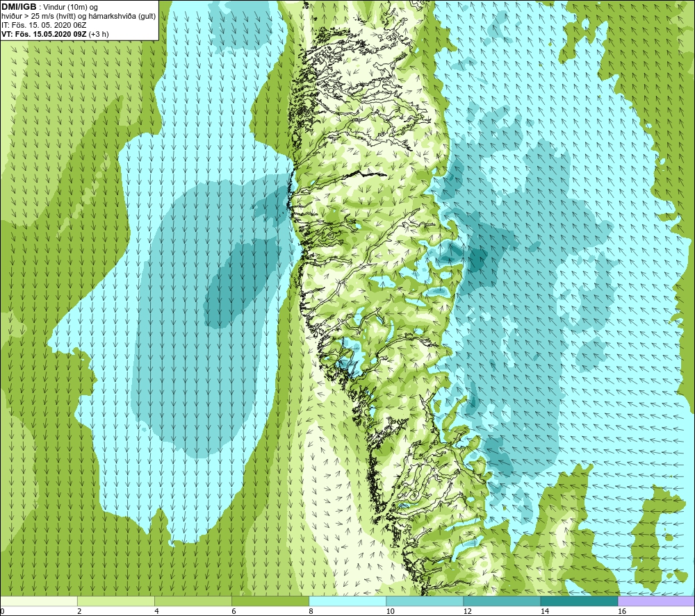
Task: Select the light teal 10–12 m/s color swatch
Action: coord(425,601)
